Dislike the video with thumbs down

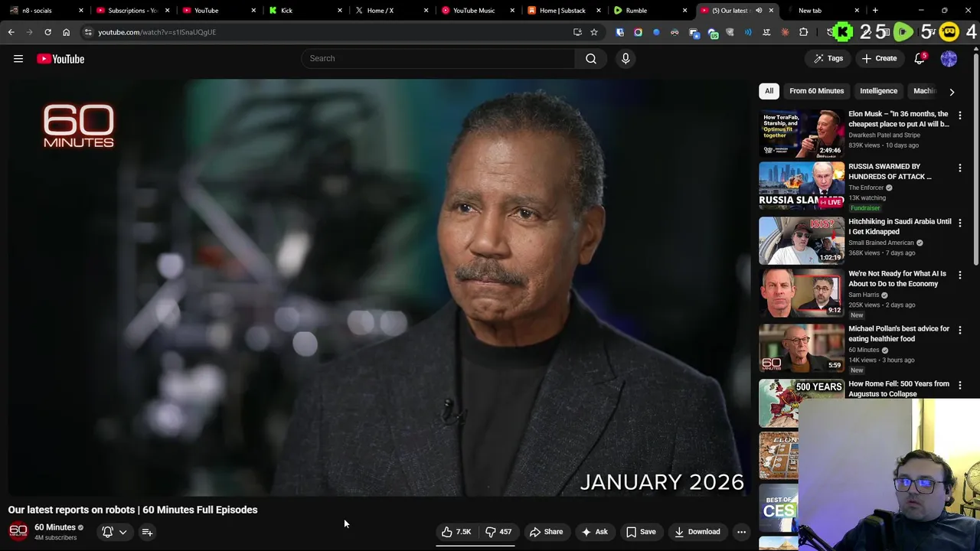[x=498, y=532]
